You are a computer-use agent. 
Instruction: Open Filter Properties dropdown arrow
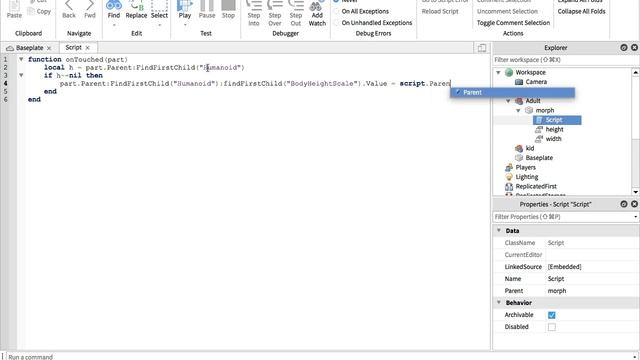tap(636, 217)
